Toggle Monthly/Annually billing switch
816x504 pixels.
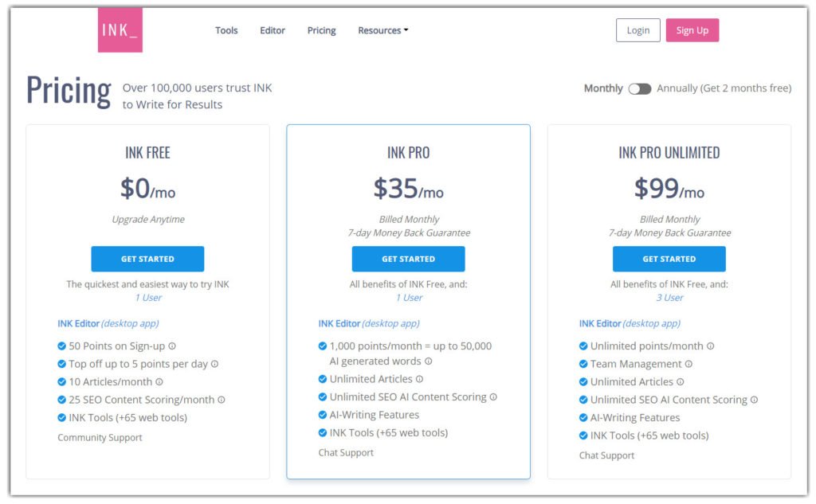640,89
